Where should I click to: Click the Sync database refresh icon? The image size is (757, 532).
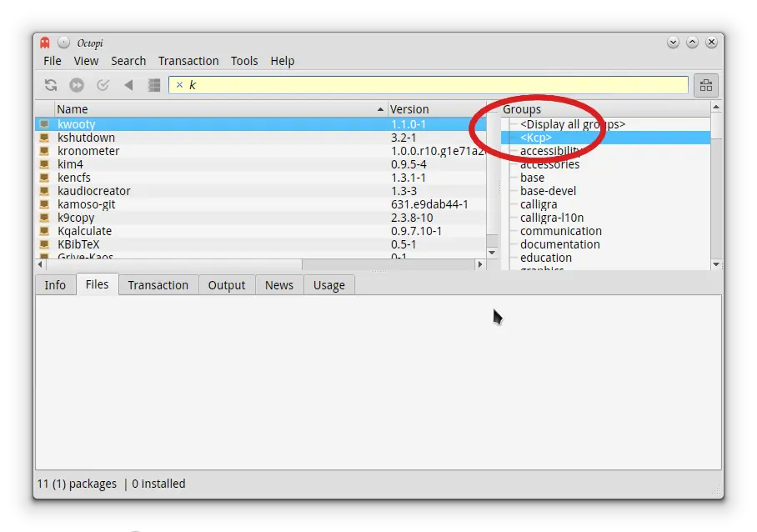click(51, 85)
